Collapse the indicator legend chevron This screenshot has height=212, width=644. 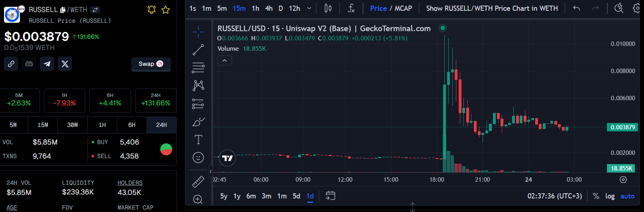coord(224,61)
